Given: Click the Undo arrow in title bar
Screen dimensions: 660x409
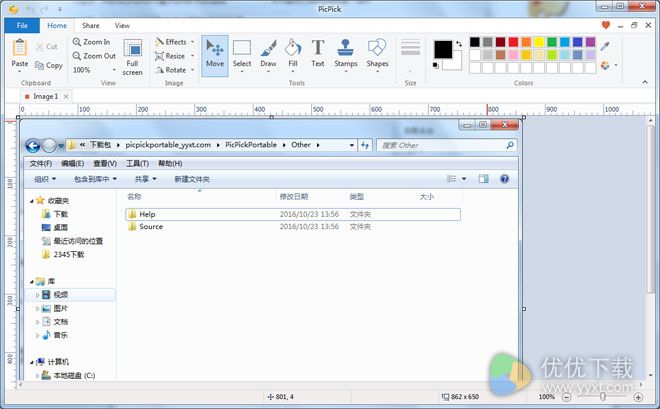Looking at the screenshot, I should click(x=29, y=8).
